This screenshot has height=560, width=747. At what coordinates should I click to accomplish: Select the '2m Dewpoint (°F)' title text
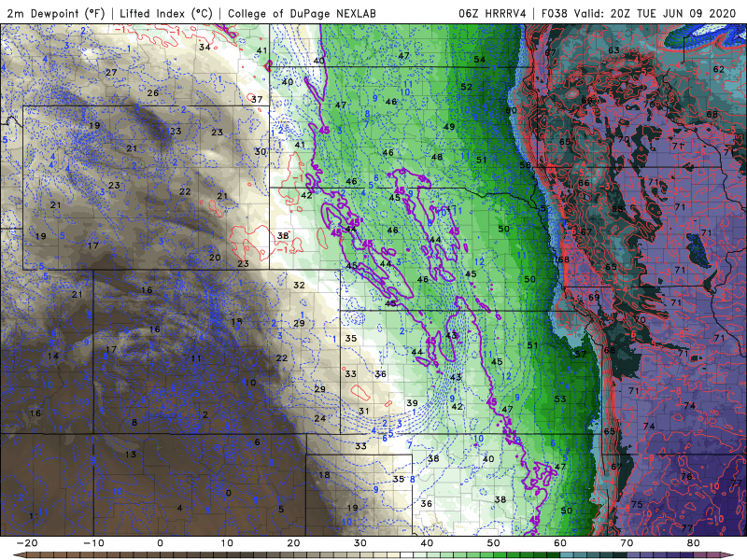56,14
